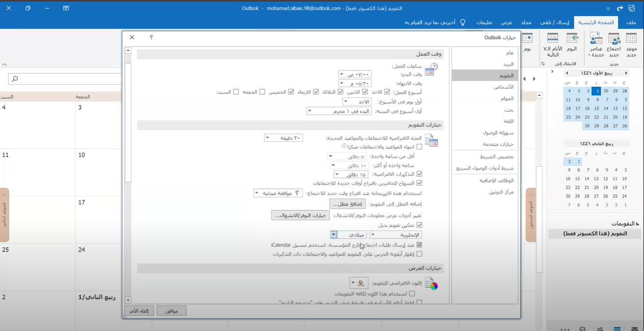The image size is (644, 331).
Task: Click the OK (موافق) button
Action: point(172,311)
